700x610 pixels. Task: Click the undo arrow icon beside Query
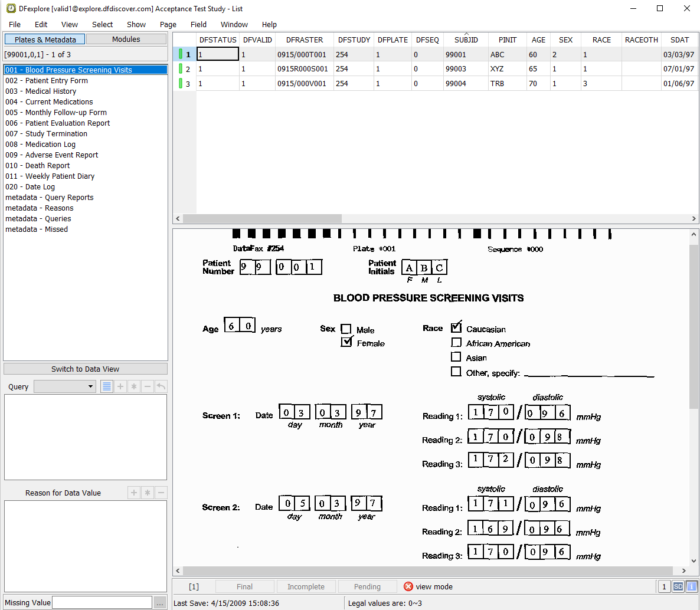tap(161, 386)
